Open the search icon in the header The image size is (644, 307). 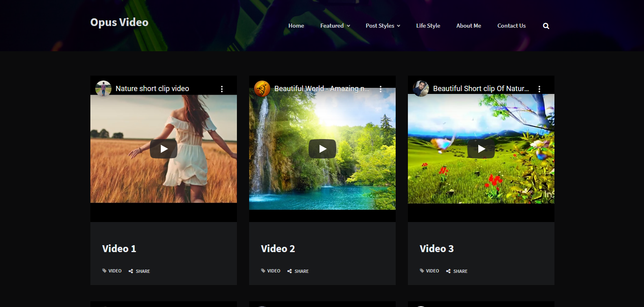pyautogui.click(x=546, y=26)
